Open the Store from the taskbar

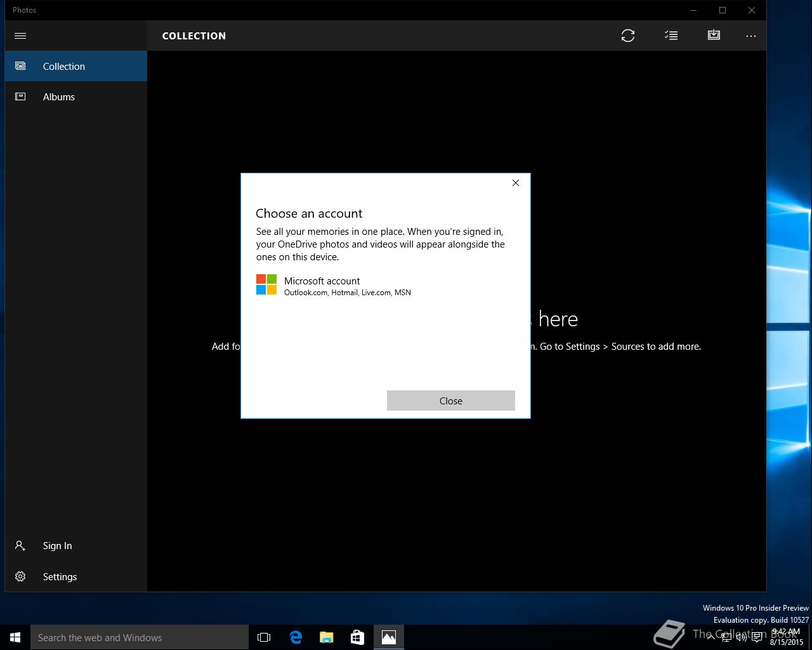pos(357,637)
